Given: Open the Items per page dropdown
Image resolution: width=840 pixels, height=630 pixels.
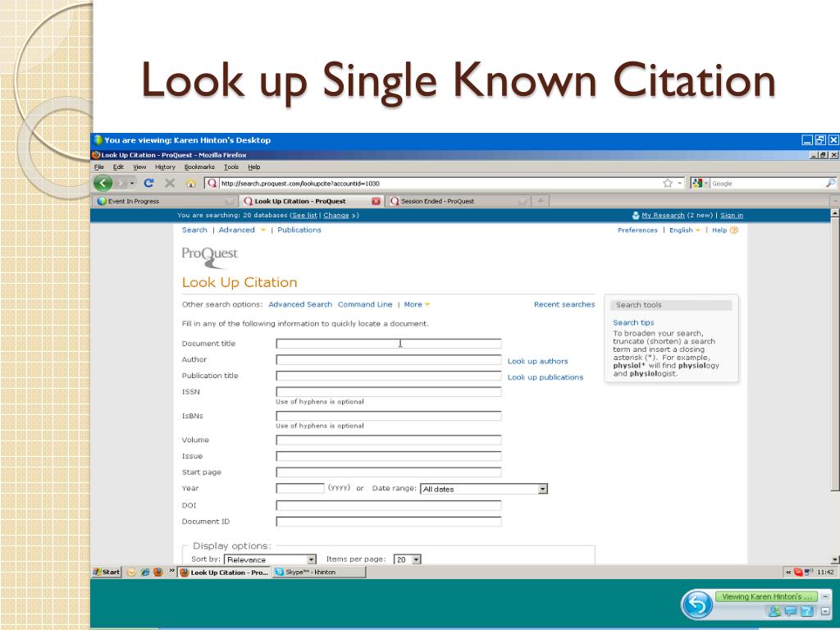Looking at the screenshot, I should 408,559.
